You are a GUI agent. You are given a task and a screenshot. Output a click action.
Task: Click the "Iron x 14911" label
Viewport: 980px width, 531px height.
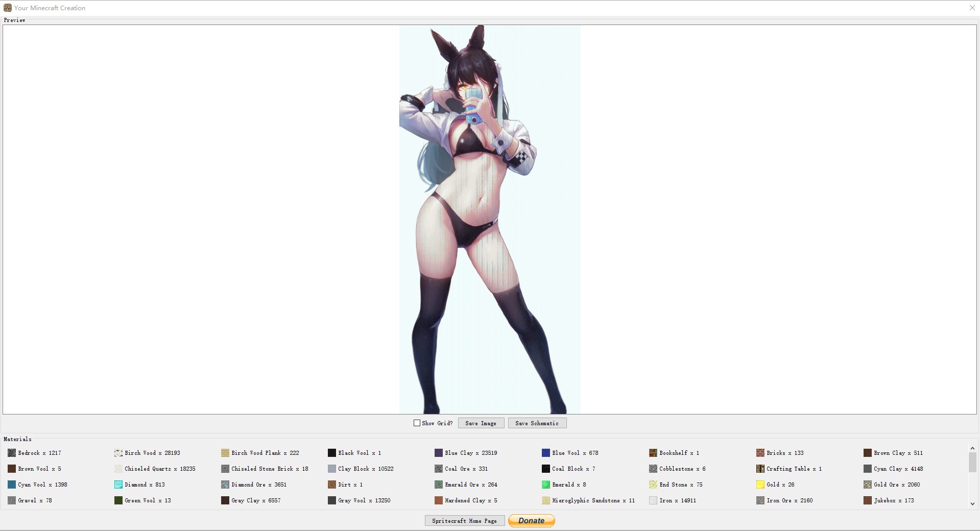pos(678,500)
